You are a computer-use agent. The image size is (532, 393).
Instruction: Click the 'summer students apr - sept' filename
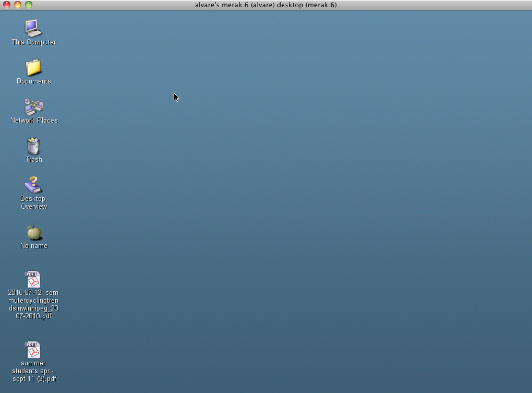[34, 371]
